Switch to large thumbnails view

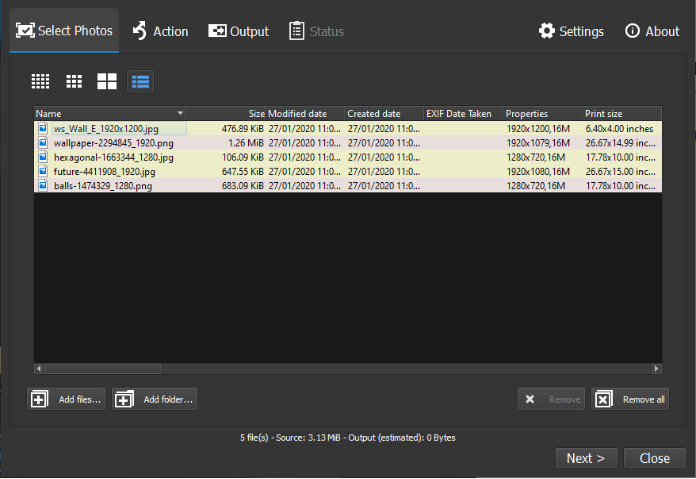click(107, 81)
